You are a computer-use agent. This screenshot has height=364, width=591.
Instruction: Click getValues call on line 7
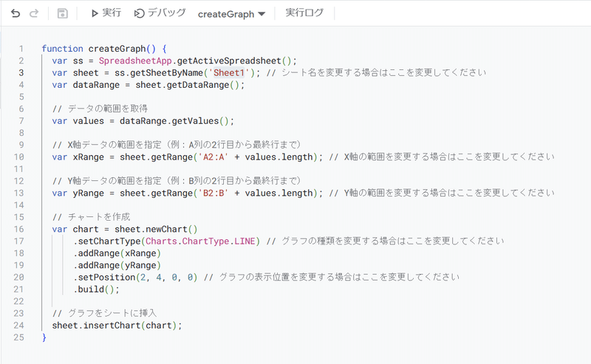(x=200, y=121)
